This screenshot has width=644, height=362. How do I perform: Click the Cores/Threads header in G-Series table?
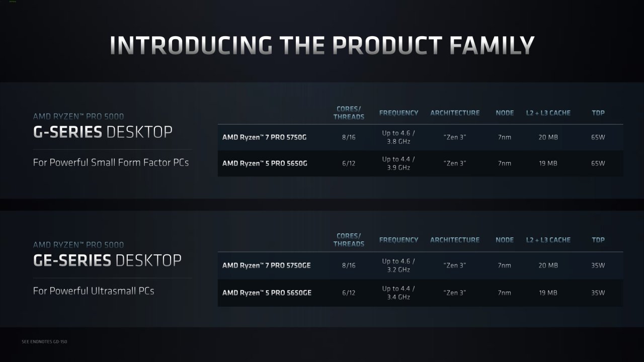(x=349, y=113)
